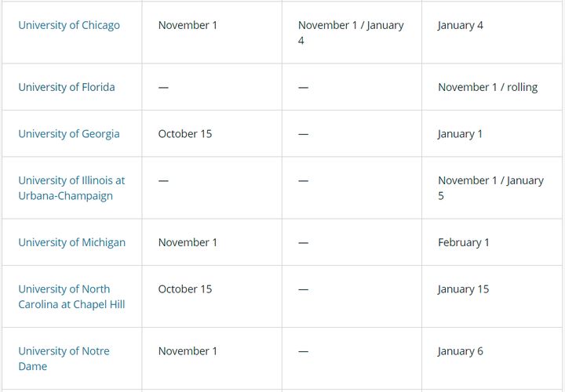
Task: Click Chicago's first-column "November 1" date cell
Action: 188,25
